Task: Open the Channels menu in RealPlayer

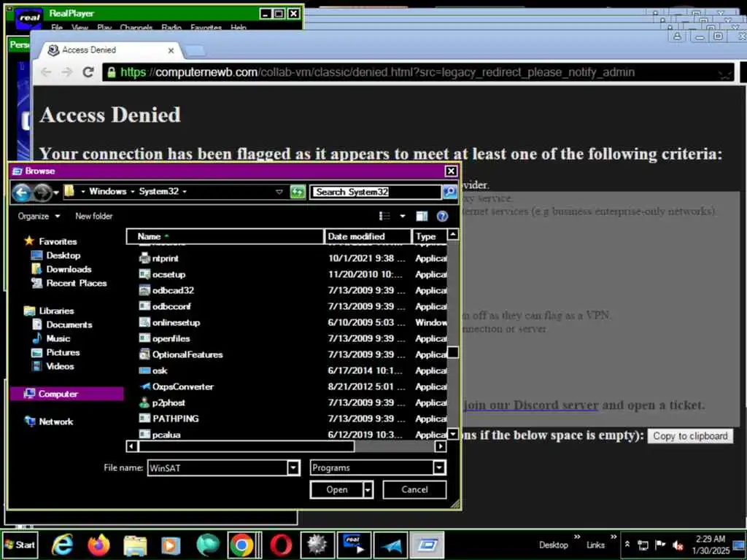Action: 136,28
